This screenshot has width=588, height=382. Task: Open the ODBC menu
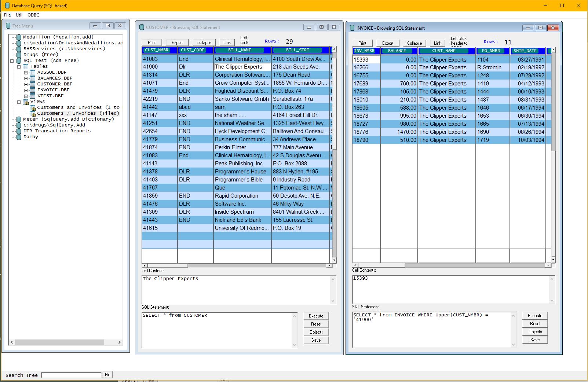click(x=33, y=15)
